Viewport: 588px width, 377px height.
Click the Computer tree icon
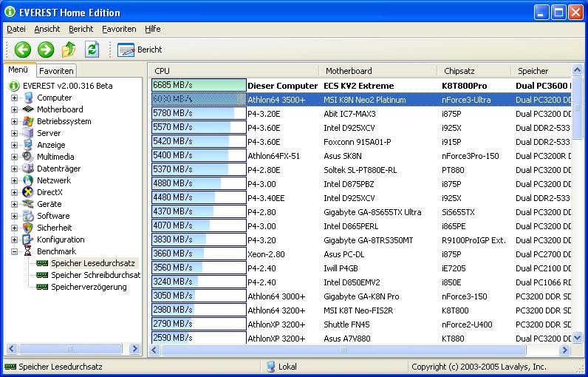[x=28, y=98]
